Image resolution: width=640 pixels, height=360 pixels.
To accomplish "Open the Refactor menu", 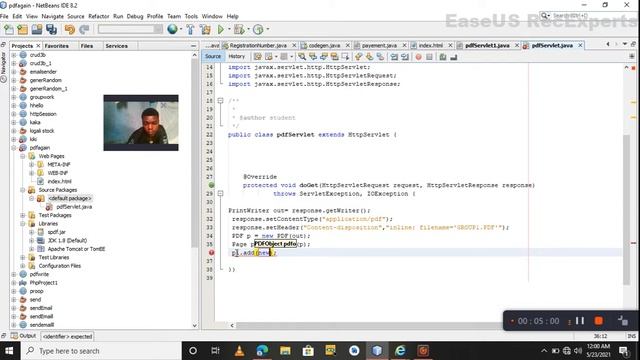I will pos(99,16).
